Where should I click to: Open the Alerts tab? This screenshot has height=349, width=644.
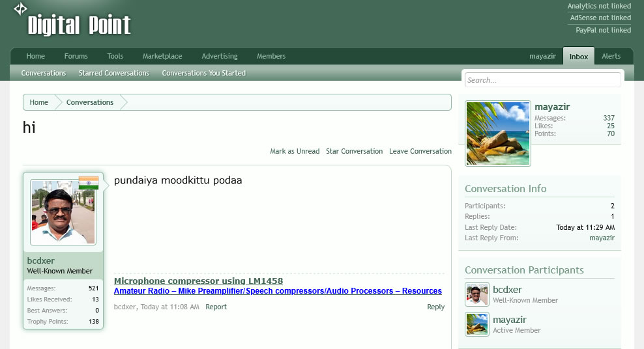[x=611, y=56]
